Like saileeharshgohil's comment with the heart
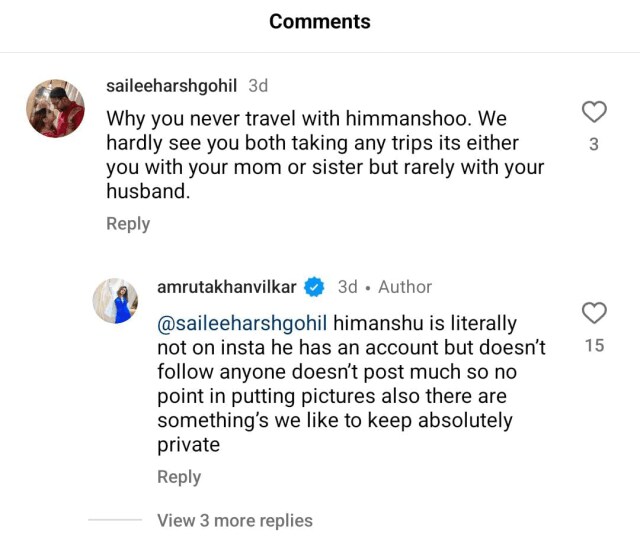This screenshot has width=640, height=552. [x=594, y=113]
